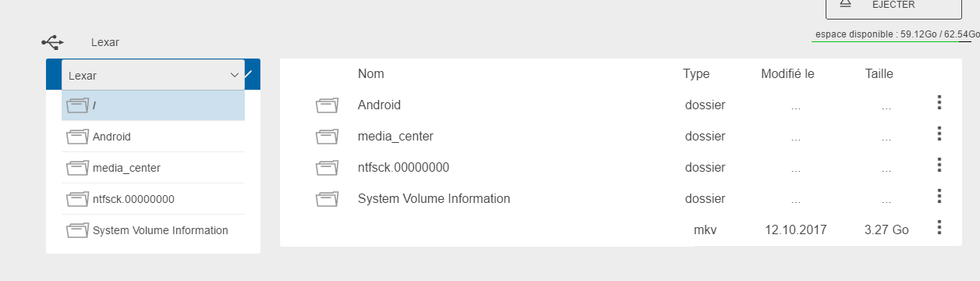Open options menu for System Volume Information
The width and height of the screenshot is (980, 281).
939,197
